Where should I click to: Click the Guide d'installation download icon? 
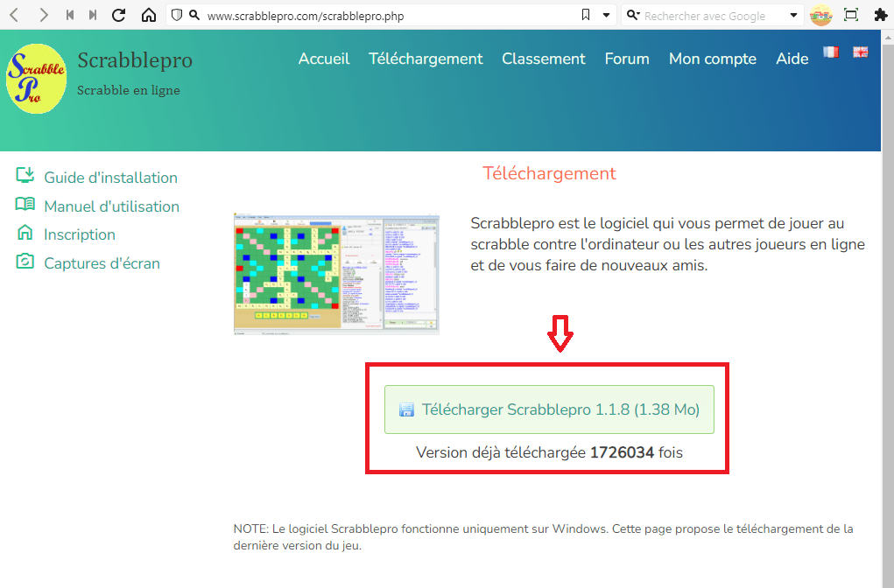pyautogui.click(x=25, y=176)
